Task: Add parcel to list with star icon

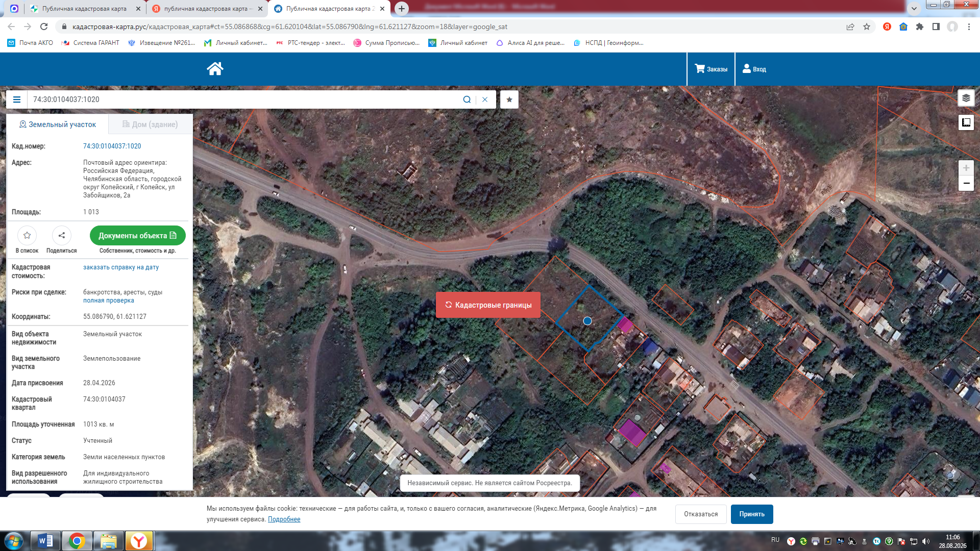Action: pos(27,235)
